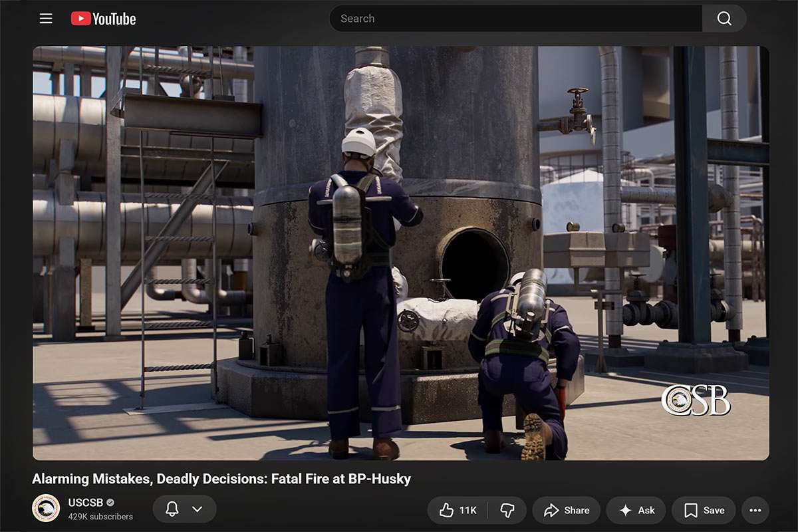Click the magnifier search button
The height and width of the screenshot is (532, 798).
(724, 19)
